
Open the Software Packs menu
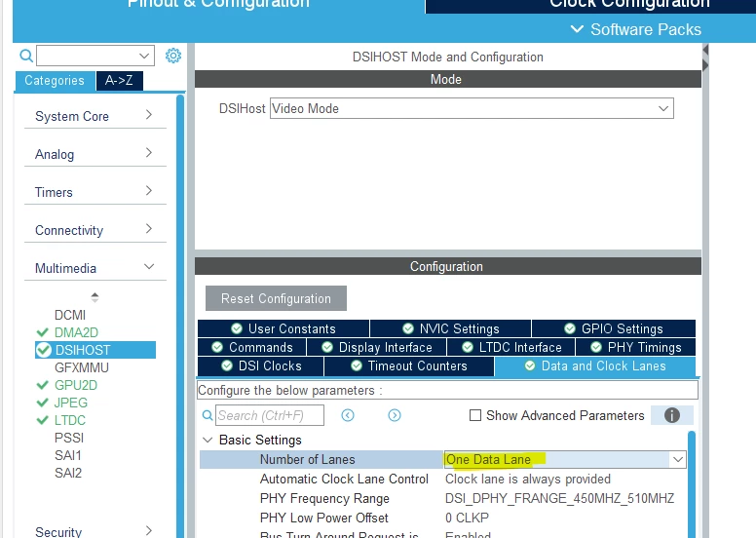[x=636, y=29]
